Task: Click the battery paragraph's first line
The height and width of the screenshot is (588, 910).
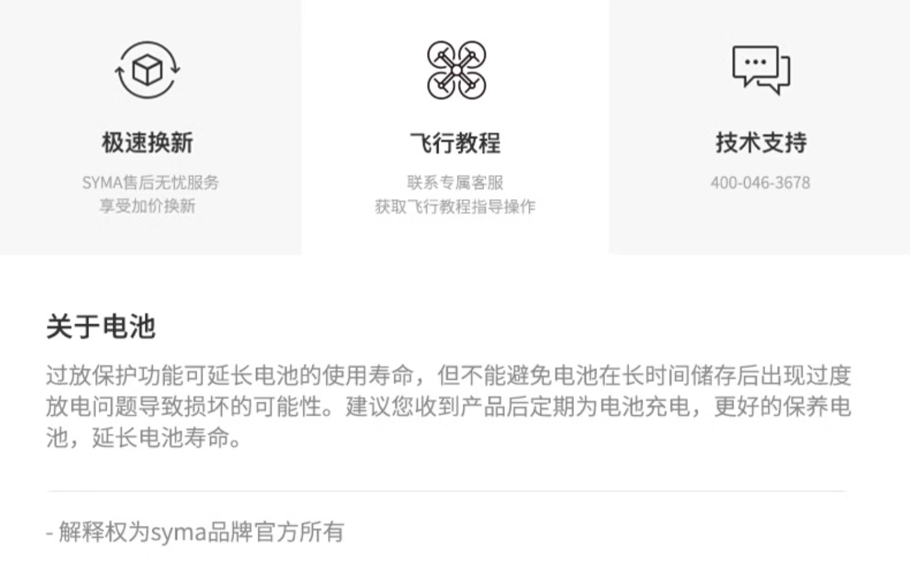Action: (x=449, y=376)
